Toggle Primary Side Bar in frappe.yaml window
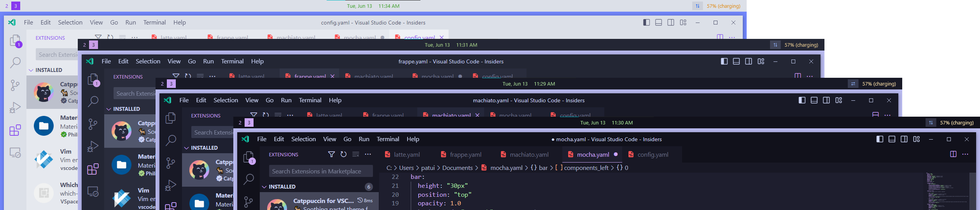The image size is (980, 210). point(724,61)
